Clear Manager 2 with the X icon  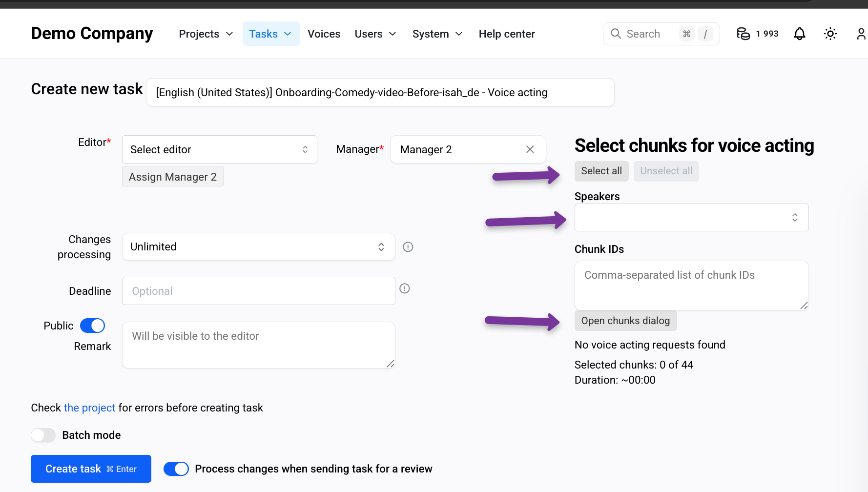click(x=530, y=149)
